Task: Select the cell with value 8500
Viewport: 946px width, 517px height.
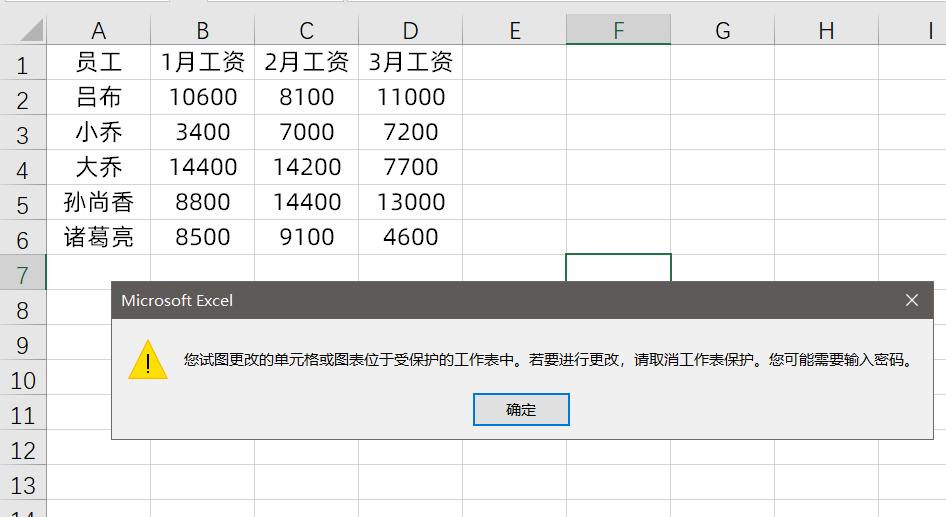Action: 203,237
